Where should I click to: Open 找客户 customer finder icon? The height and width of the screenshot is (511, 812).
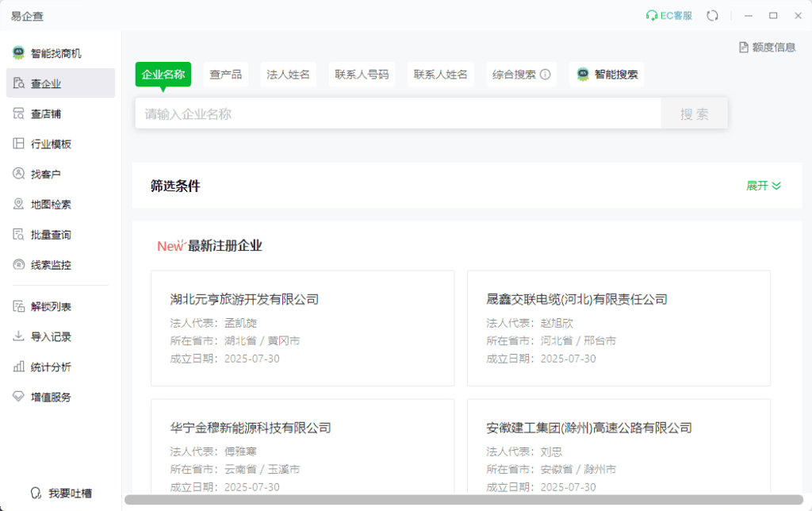[x=18, y=174]
